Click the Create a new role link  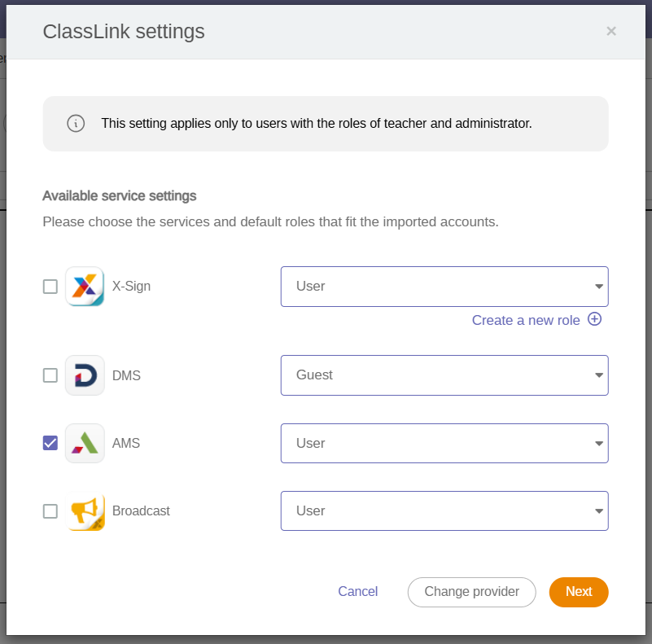click(x=526, y=320)
